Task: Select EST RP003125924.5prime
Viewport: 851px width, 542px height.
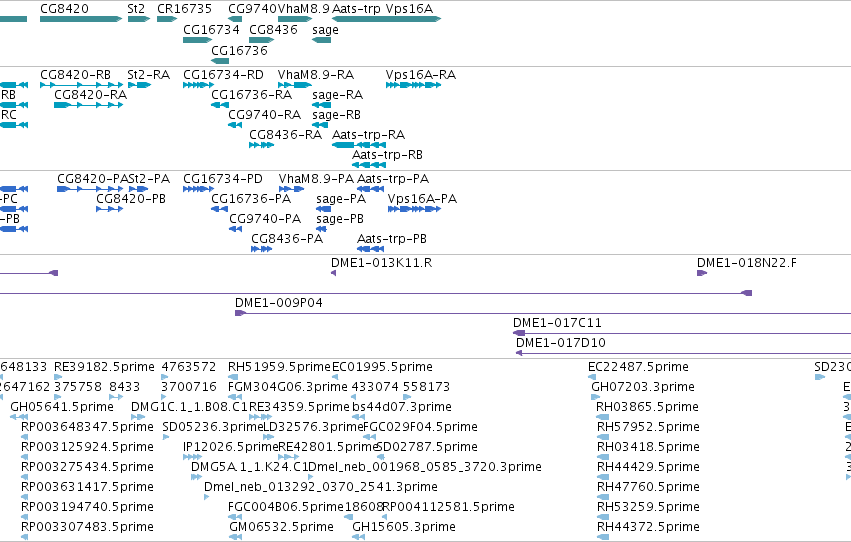Action: pyautogui.click(x=24, y=457)
